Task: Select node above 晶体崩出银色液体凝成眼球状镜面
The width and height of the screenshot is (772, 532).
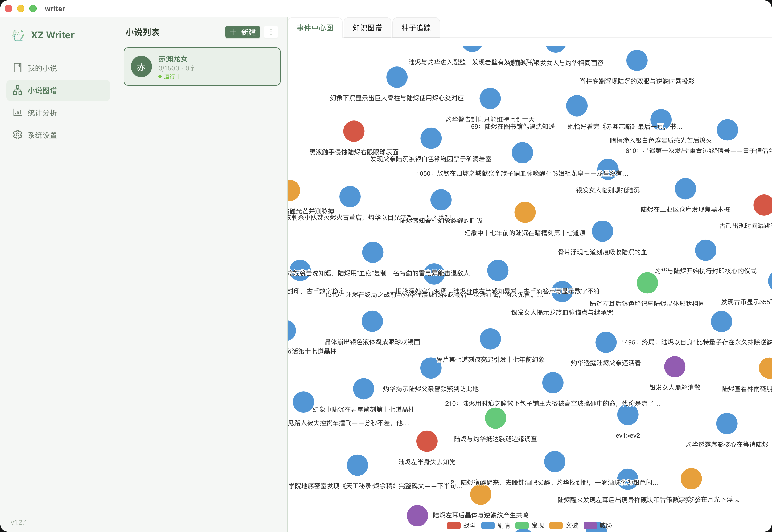Action: [x=372, y=321]
